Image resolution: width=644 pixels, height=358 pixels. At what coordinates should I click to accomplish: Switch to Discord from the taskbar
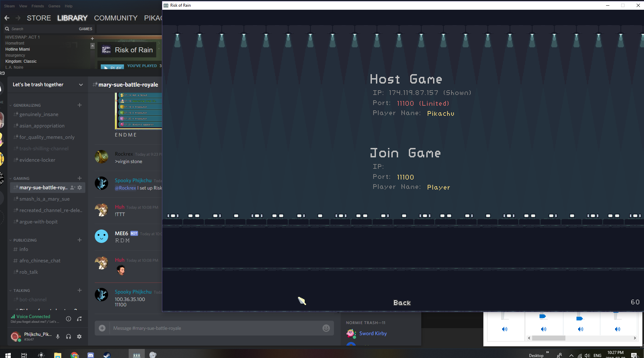click(91, 355)
